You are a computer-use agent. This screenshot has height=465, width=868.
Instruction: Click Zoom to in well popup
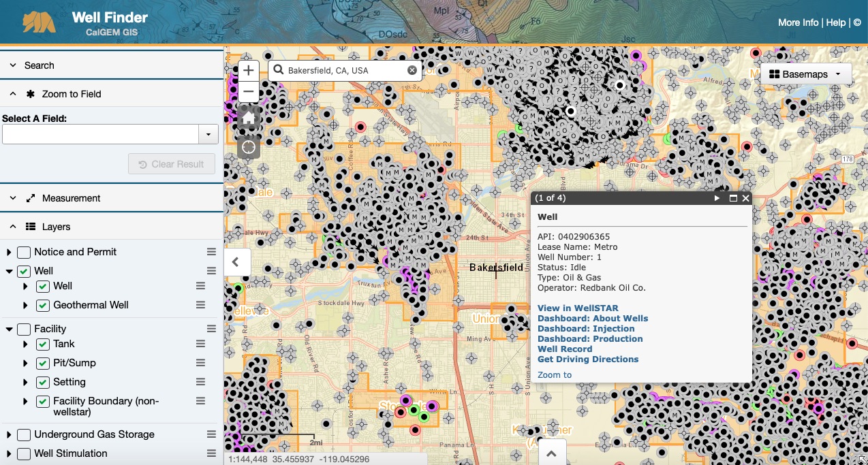[555, 375]
